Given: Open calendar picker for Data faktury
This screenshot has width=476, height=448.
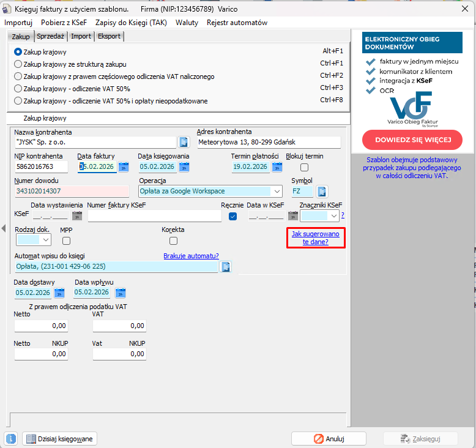Looking at the screenshot, I should pos(124,167).
